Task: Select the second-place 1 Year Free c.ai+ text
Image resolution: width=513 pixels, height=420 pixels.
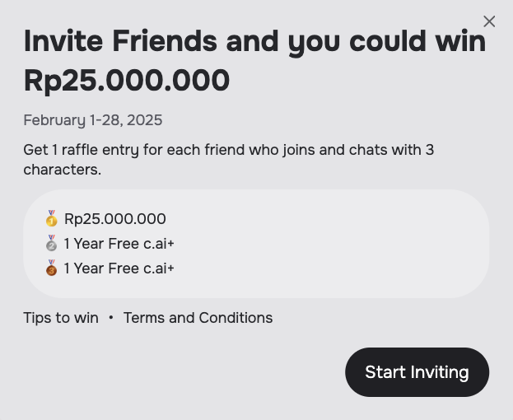Action: (x=119, y=244)
